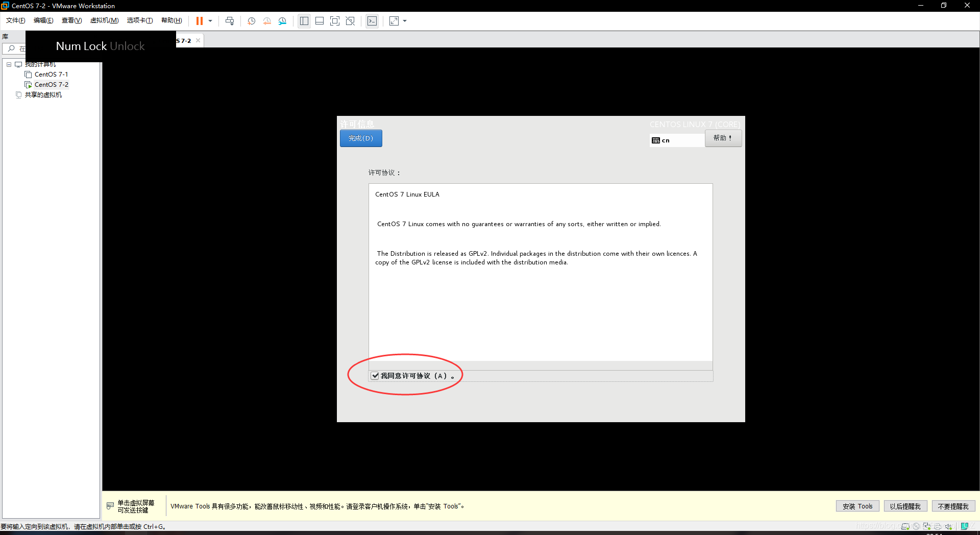Click the keyboard hint icon in notification bar

110,506
